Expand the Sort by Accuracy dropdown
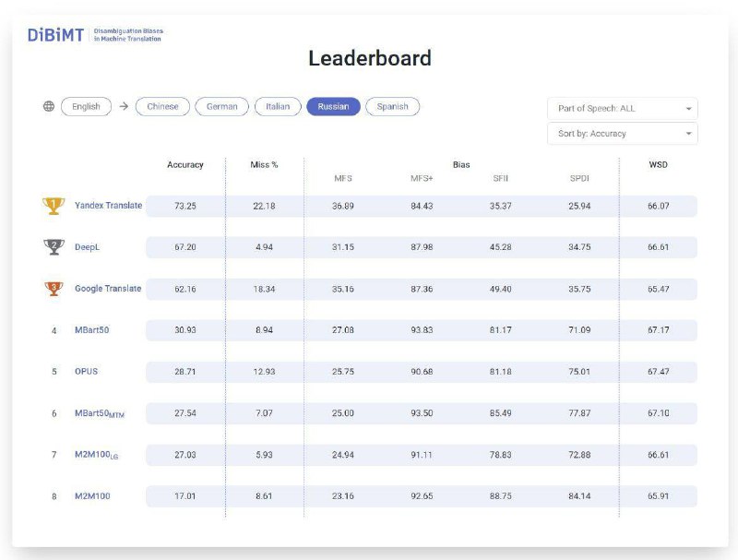The width and height of the screenshot is (738, 560). pyautogui.click(x=623, y=134)
